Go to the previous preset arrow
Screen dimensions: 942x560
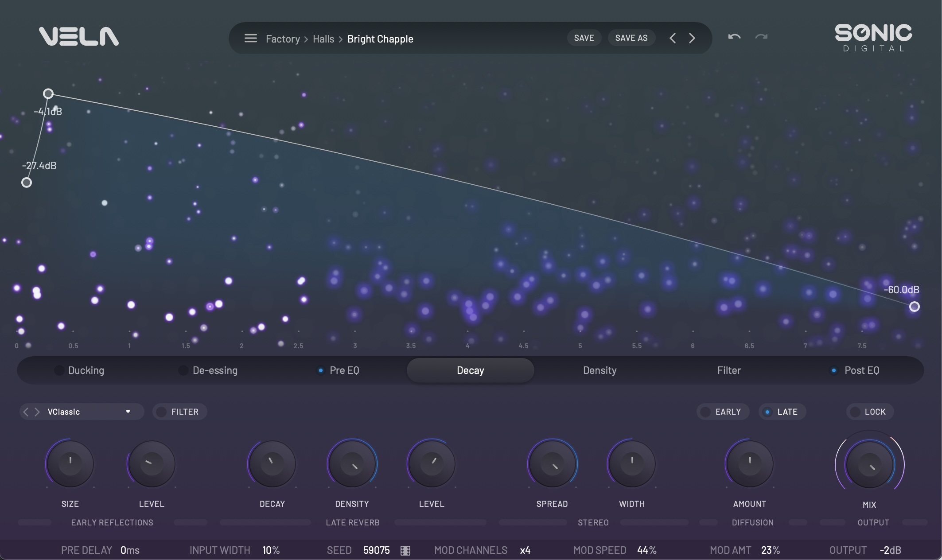[x=673, y=39]
